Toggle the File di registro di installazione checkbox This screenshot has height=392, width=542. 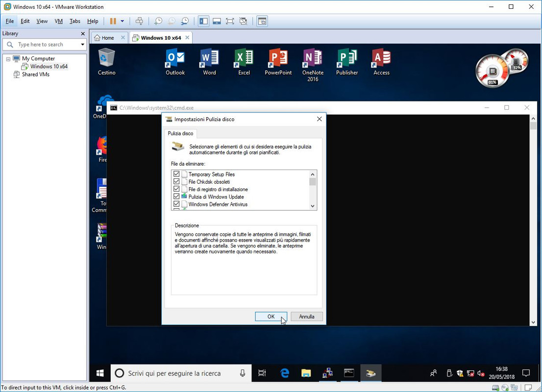tap(176, 189)
